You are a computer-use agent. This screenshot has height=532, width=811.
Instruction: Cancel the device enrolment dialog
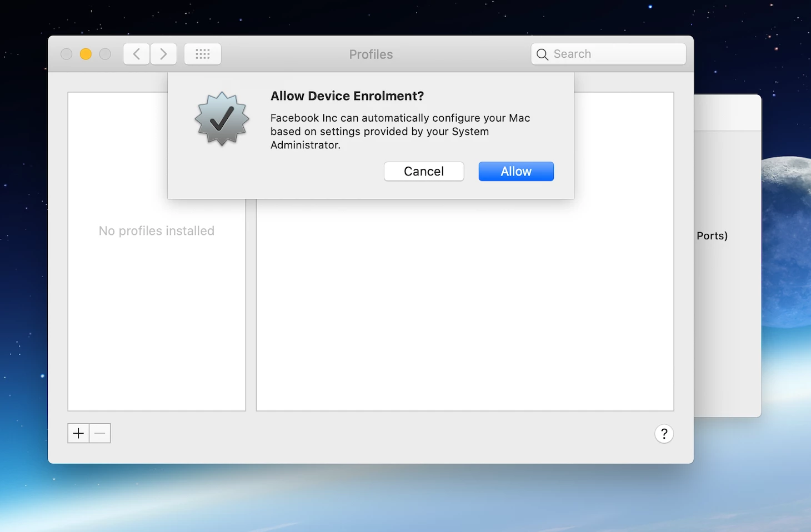point(424,172)
